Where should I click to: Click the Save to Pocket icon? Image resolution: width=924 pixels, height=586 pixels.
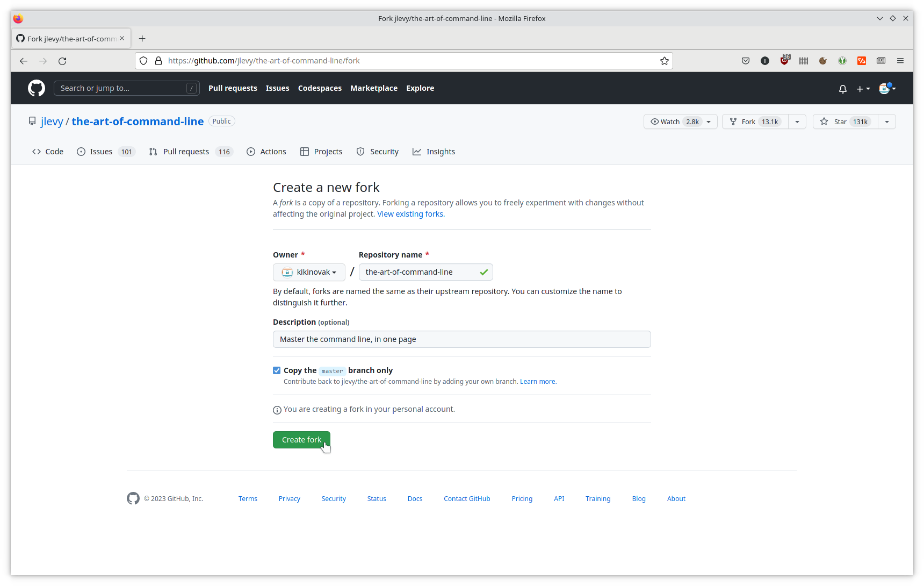coord(746,61)
